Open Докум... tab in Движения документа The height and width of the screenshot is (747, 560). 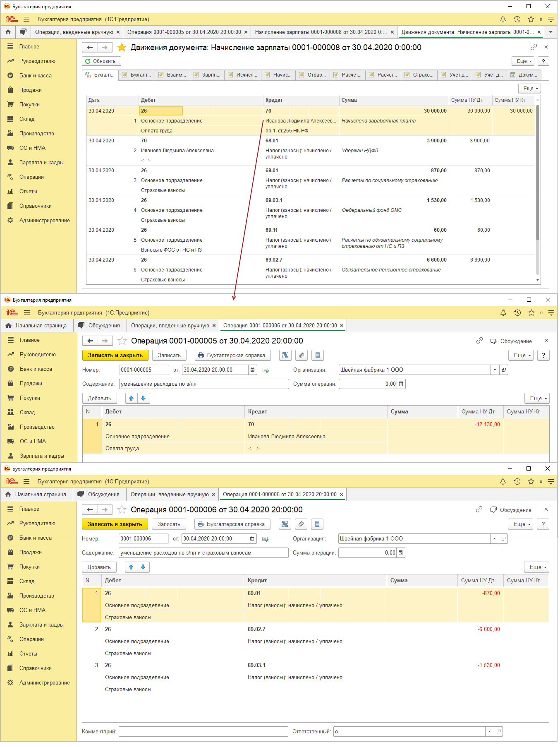524,75
